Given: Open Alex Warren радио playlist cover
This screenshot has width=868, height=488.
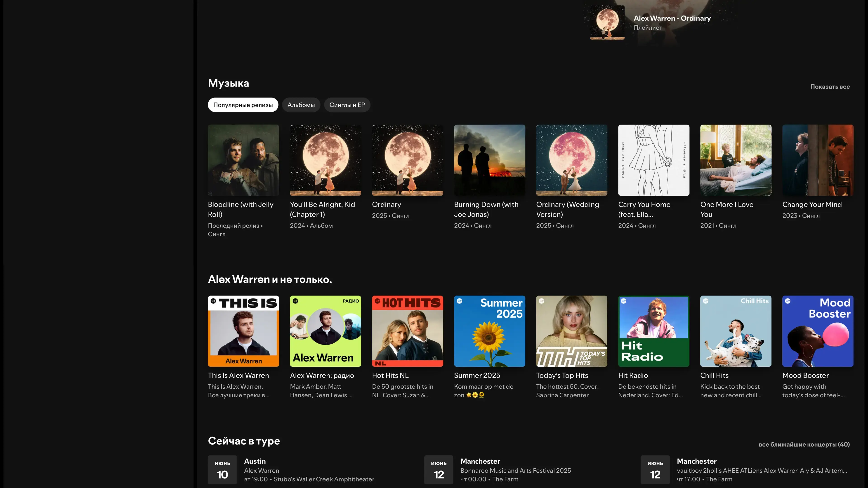Looking at the screenshot, I should (x=325, y=331).
